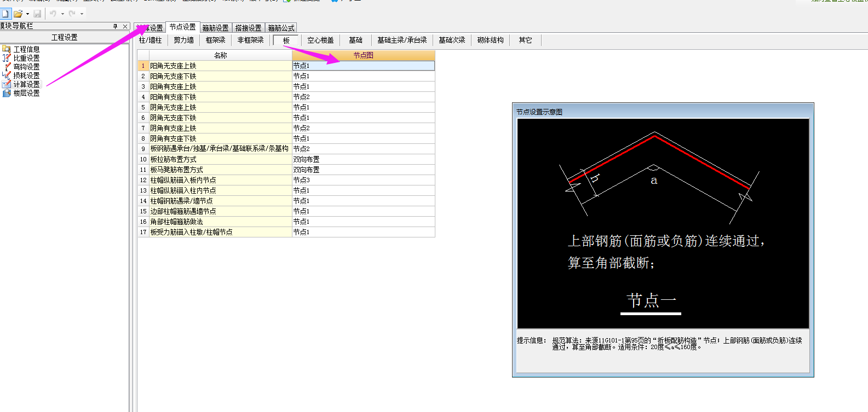Select the 计算设置 icon in navigation
The height and width of the screenshot is (412, 868).
coord(7,84)
